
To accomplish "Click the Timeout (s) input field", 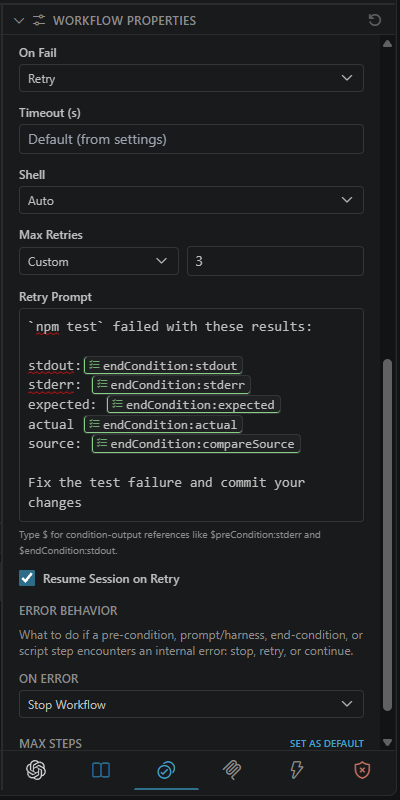I will (x=191, y=139).
